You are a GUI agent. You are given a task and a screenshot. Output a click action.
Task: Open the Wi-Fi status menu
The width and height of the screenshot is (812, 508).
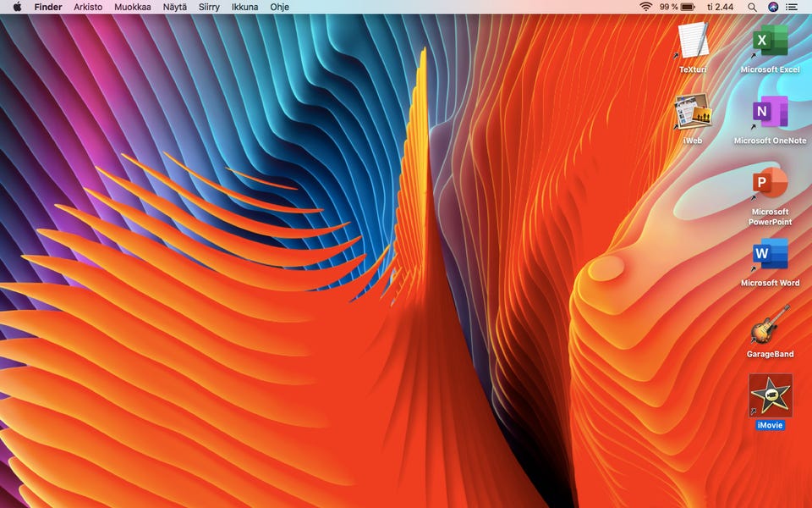tap(646, 7)
